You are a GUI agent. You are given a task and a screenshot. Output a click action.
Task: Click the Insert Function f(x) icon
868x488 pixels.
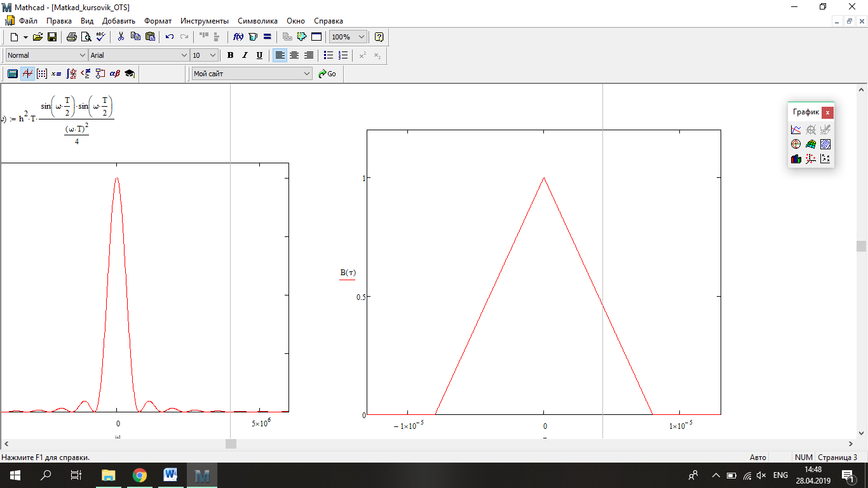pyautogui.click(x=239, y=37)
